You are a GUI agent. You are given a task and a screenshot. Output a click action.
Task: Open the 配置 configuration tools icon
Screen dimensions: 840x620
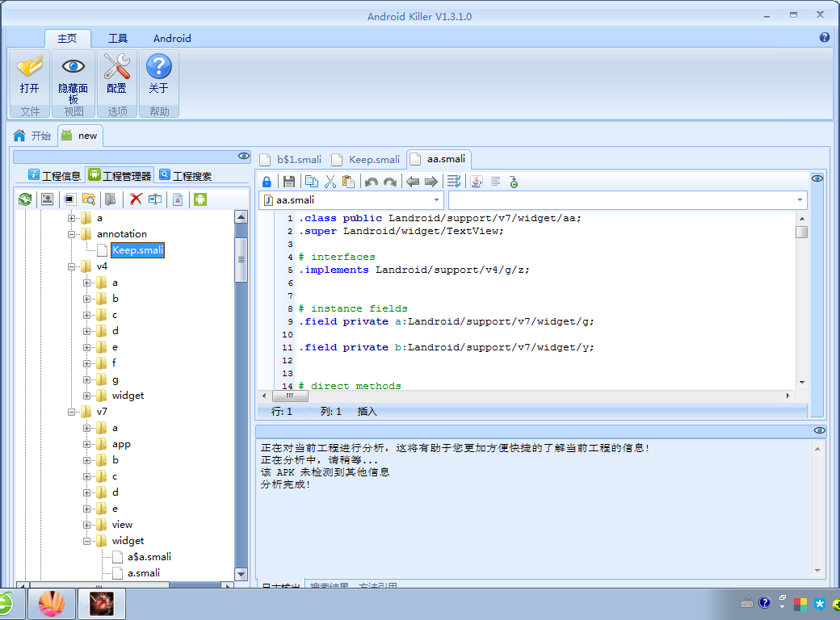[117, 68]
